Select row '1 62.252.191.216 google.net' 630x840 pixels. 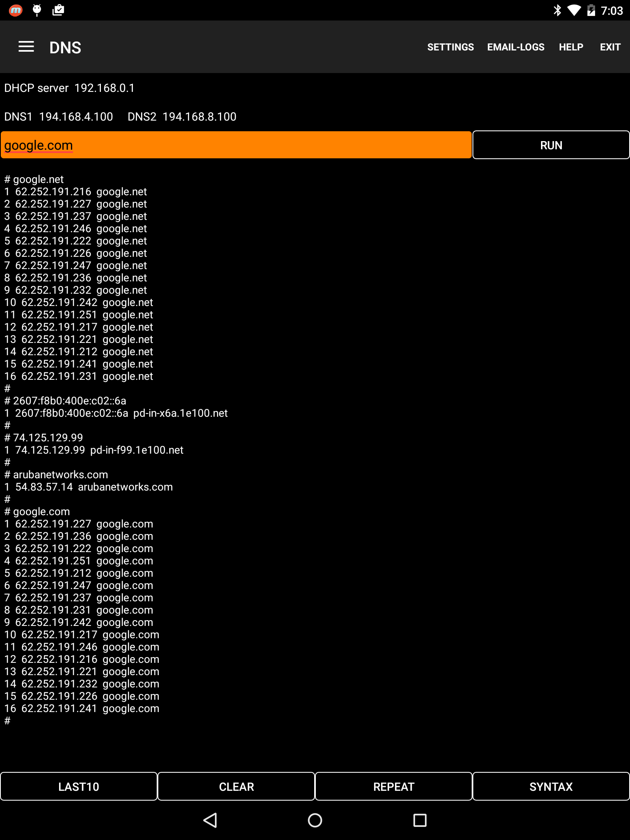click(75, 192)
